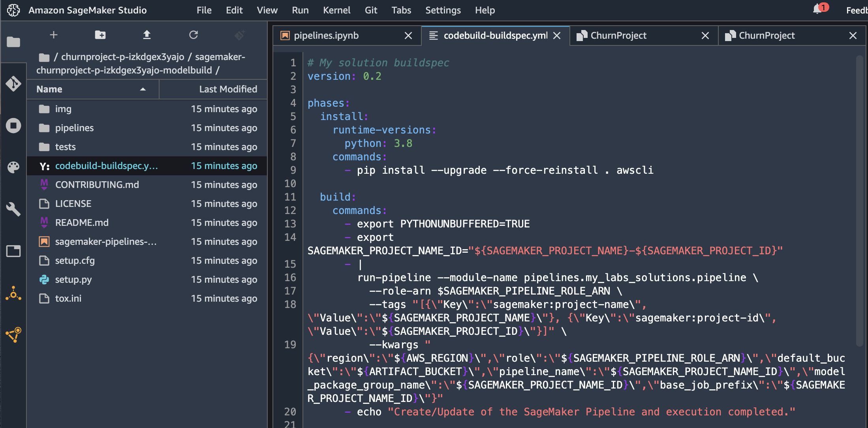Open SageMaker resources sidebar icon

(x=13, y=335)
